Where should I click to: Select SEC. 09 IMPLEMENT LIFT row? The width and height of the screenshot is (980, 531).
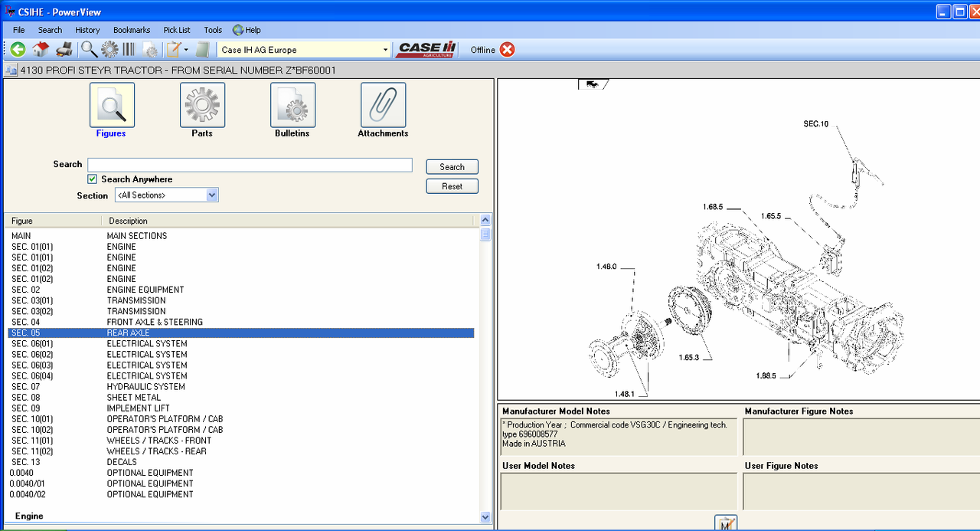click(x=241, y=408)
